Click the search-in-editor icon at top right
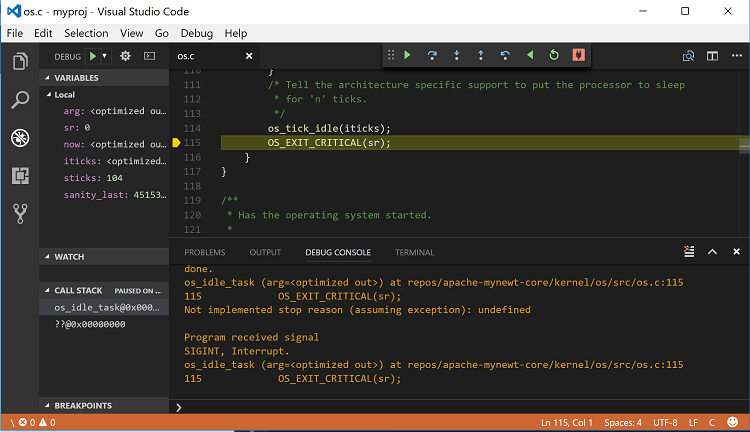Screen dimensions: 750x432 (688, 56)
